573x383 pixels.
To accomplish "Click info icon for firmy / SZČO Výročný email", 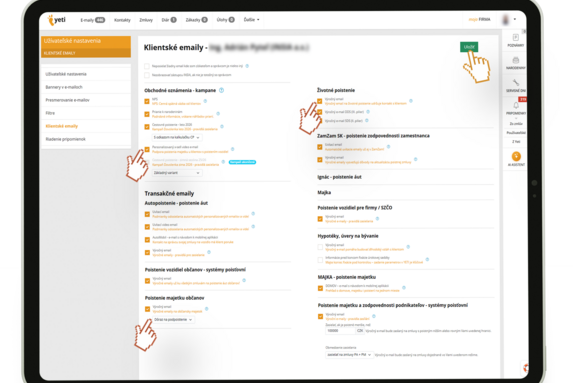I will [377, 219].
